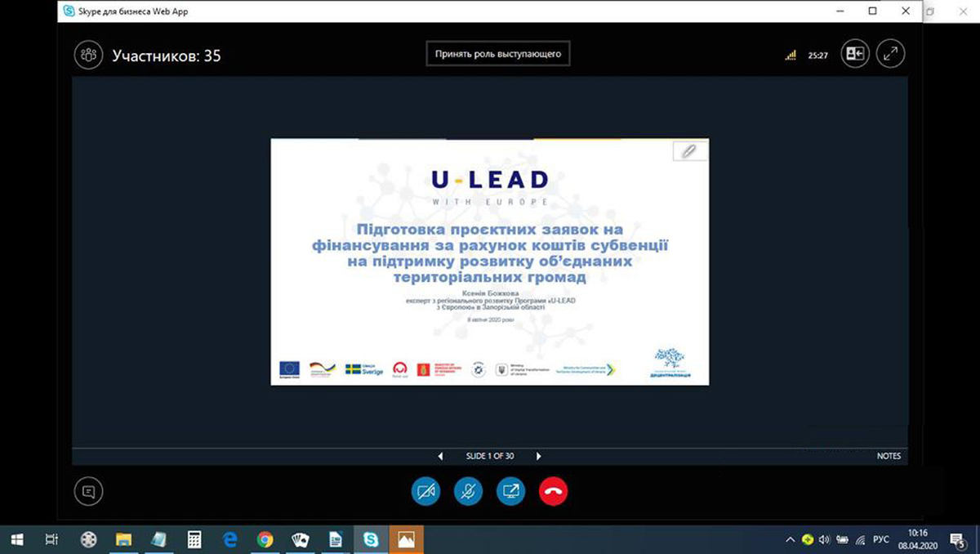Open the document app icon in taskbar

click(335, 539)
